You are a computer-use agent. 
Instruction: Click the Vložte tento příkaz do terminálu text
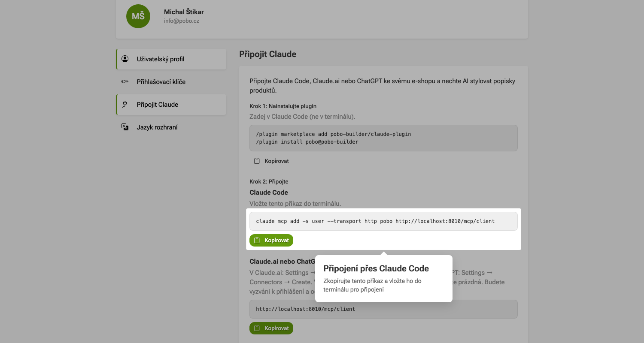[295, 204]
